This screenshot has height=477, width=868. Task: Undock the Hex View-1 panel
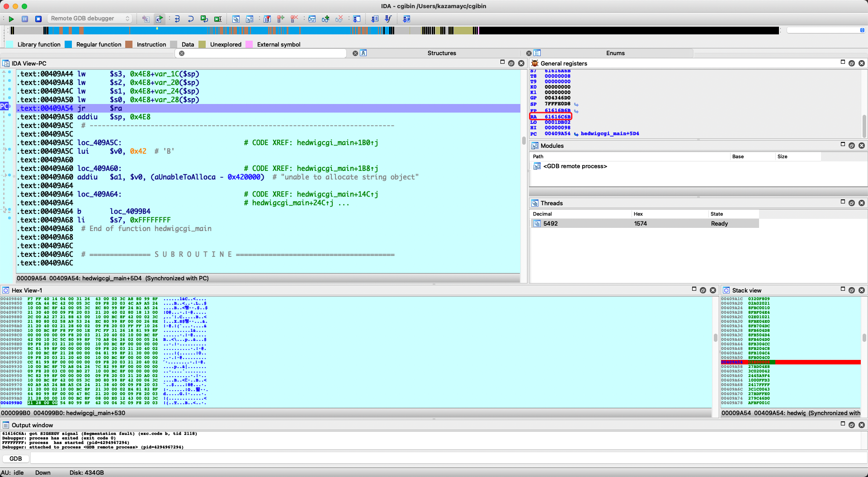point(703,290)
